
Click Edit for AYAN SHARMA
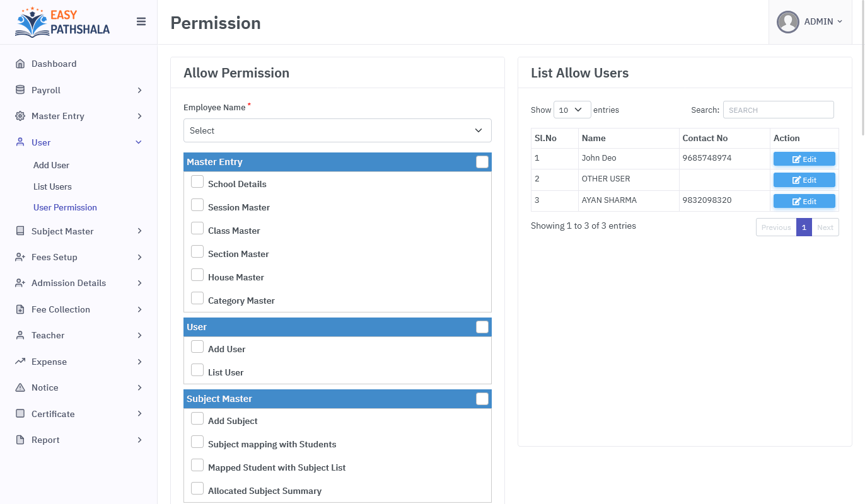coord(804,201)
